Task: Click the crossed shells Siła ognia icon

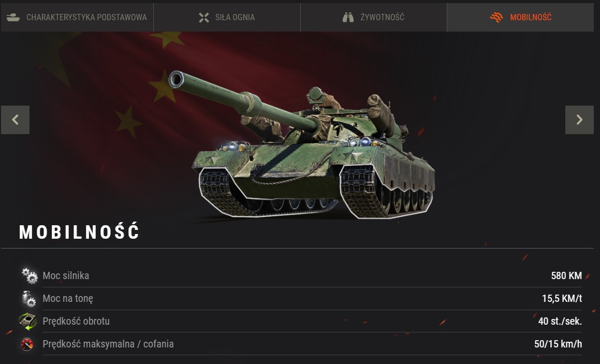Action: [x=204, y=17]
